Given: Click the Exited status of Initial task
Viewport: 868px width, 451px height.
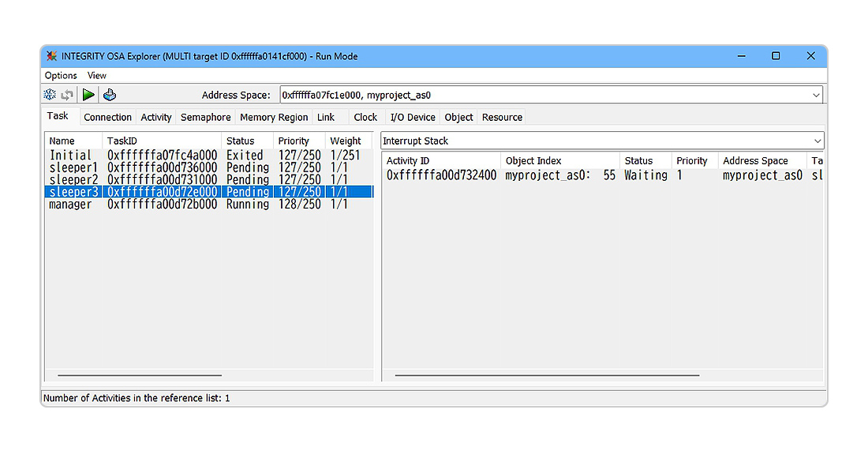Looking at the screenshot, I should click(245, 156).
